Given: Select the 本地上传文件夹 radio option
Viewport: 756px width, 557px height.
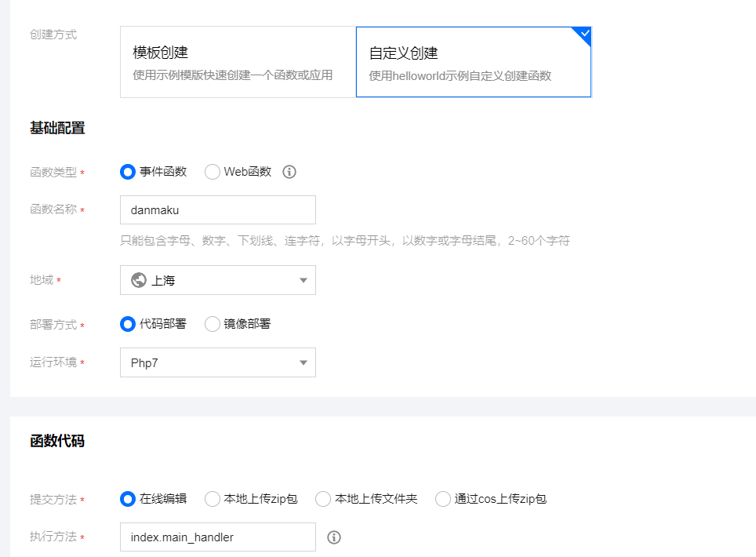Looking at the screenshot, I should (323, 499).
